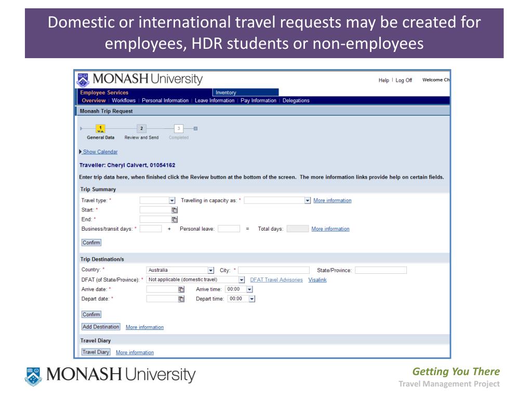Click the Depart date input field
Viewport: 532px width, 399px height.
point(162,299)
